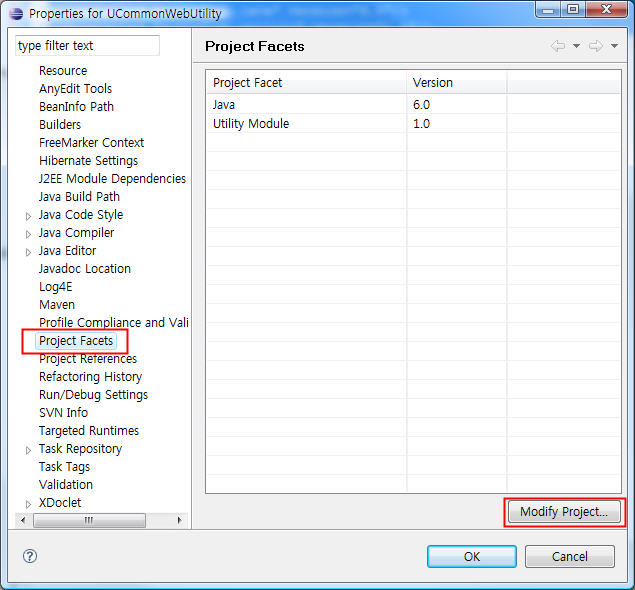The width and height of the screenshot is (635, 590).
Task: Click tree horizontal scrollbar left arrow
Action: (x=23, y=520)
